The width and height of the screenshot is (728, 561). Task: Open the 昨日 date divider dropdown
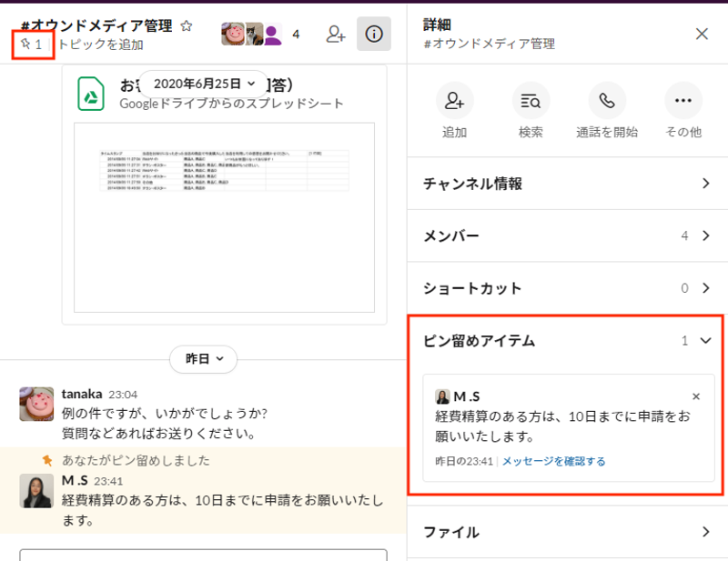click(x=203, y=358)
